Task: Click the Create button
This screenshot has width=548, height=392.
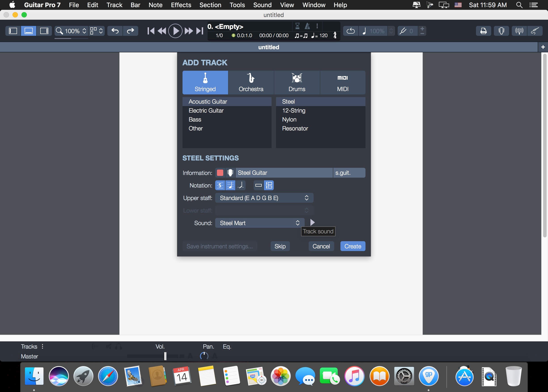Action: 353,246
